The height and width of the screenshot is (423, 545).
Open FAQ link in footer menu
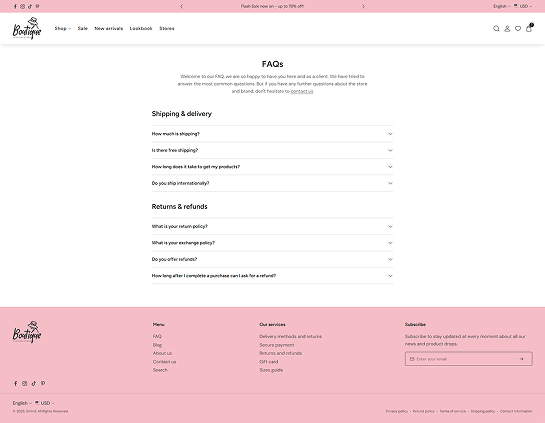pos(157,336)
